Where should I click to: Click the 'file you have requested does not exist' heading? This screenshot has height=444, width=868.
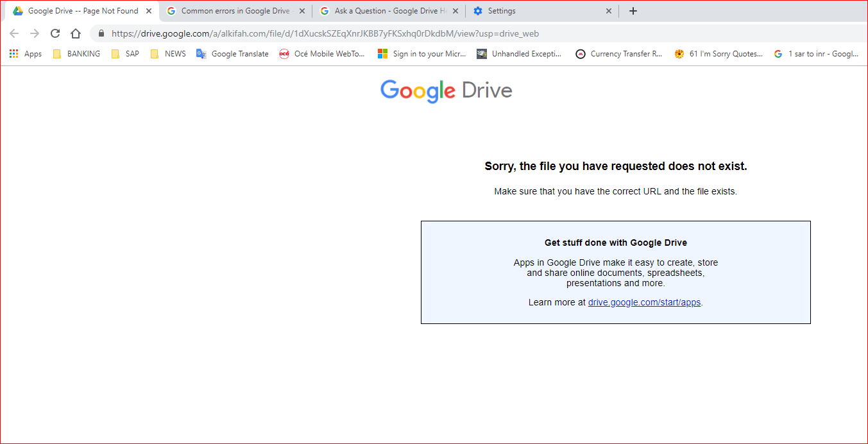click(x=616, y=167)
